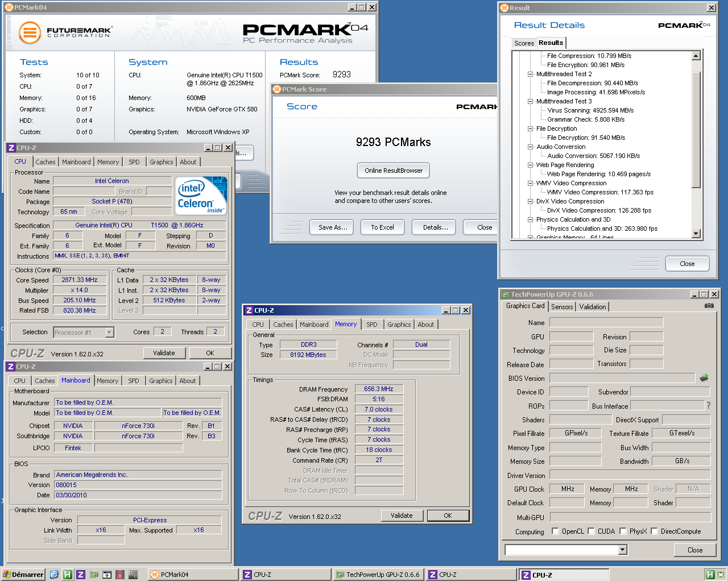
Task: Click the green H system tray icon
Action: pos(710,575)
